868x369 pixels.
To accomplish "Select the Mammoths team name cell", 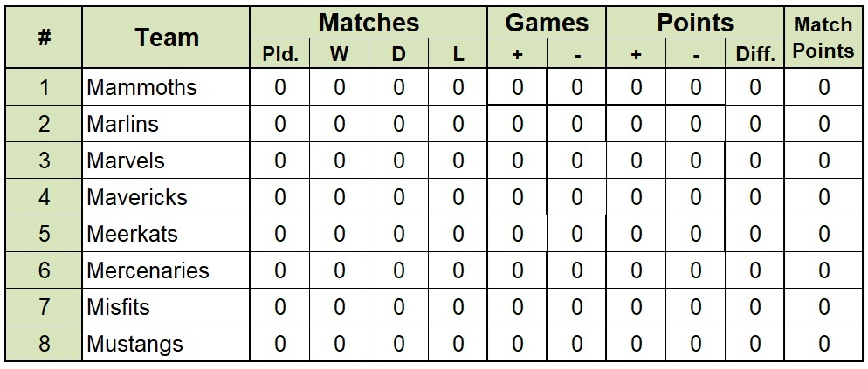I will pos(166,87).
